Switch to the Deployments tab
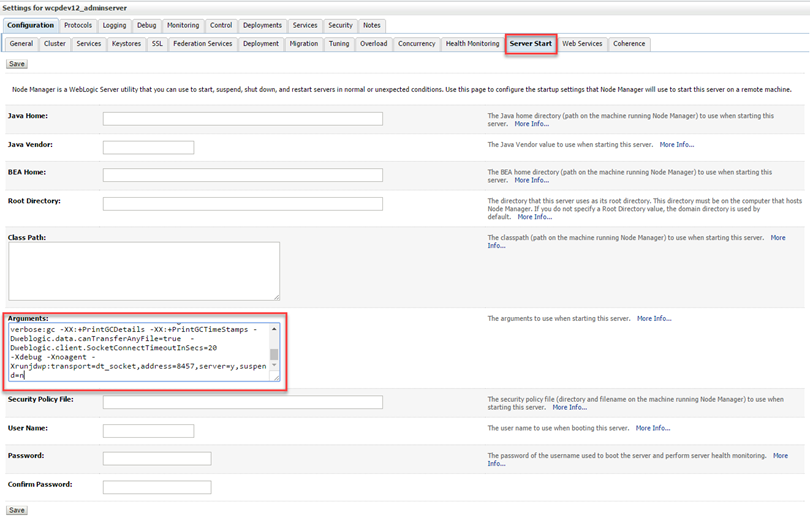 (262, 25)
